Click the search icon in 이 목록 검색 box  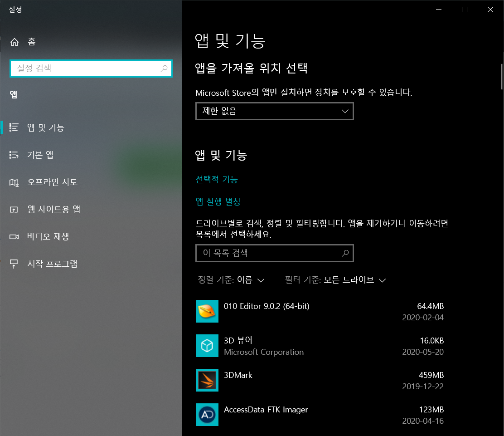(x=345, y=253)
